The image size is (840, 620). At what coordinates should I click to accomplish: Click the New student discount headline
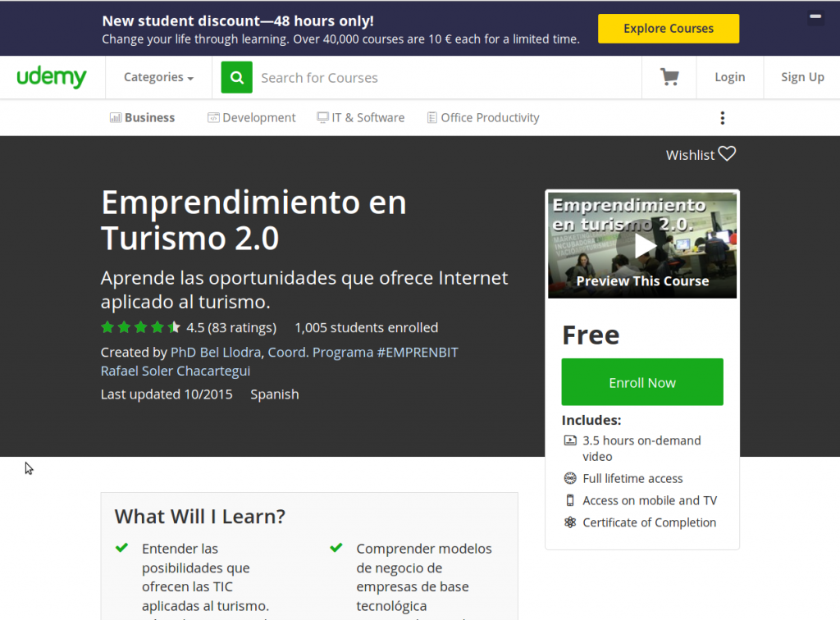tap(238, 21)
